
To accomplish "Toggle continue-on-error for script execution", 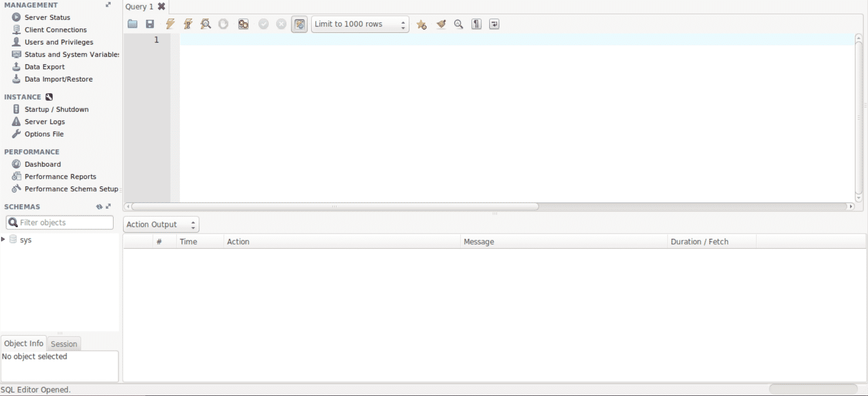I will point(243,24).
